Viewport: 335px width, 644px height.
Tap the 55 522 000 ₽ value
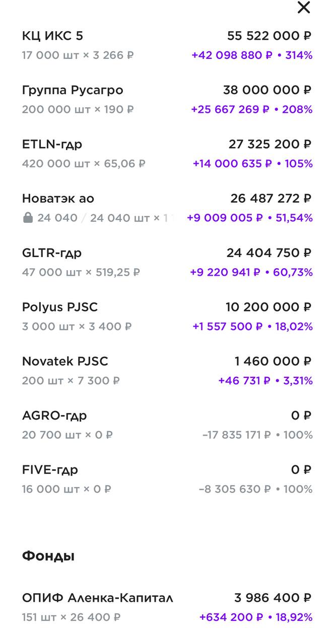coord(269,36)
